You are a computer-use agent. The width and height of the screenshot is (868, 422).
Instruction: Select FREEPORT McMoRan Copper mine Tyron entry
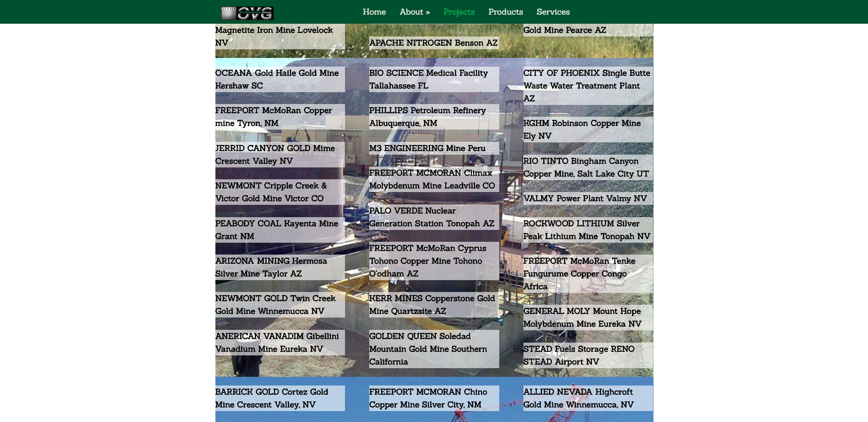(x=280, y=117)
